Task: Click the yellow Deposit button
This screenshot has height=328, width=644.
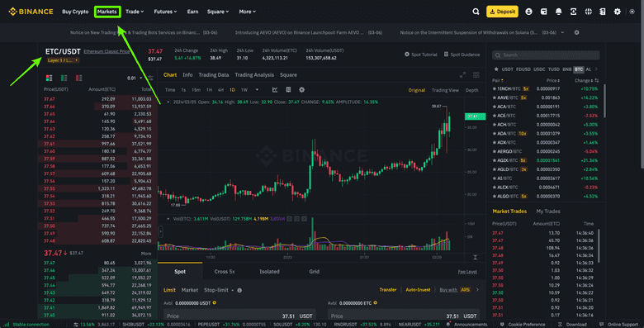Action: (x=502, y=12)
